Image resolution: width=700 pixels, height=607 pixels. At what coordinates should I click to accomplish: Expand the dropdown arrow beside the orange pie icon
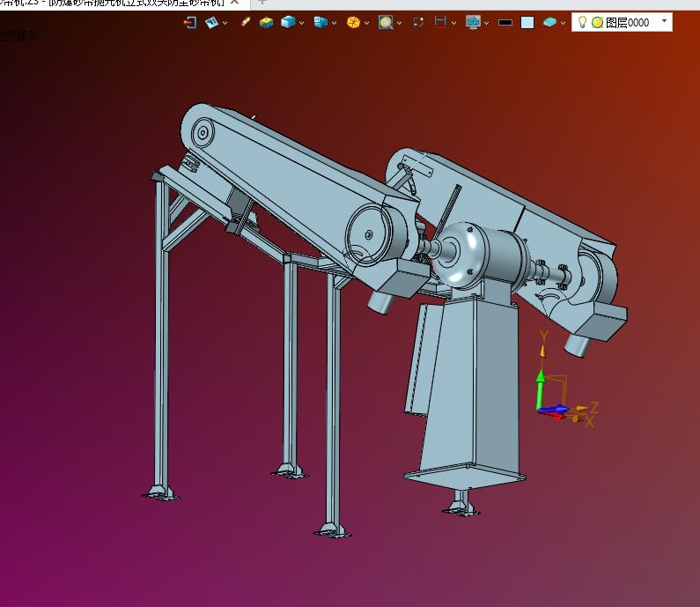point(367,24)
